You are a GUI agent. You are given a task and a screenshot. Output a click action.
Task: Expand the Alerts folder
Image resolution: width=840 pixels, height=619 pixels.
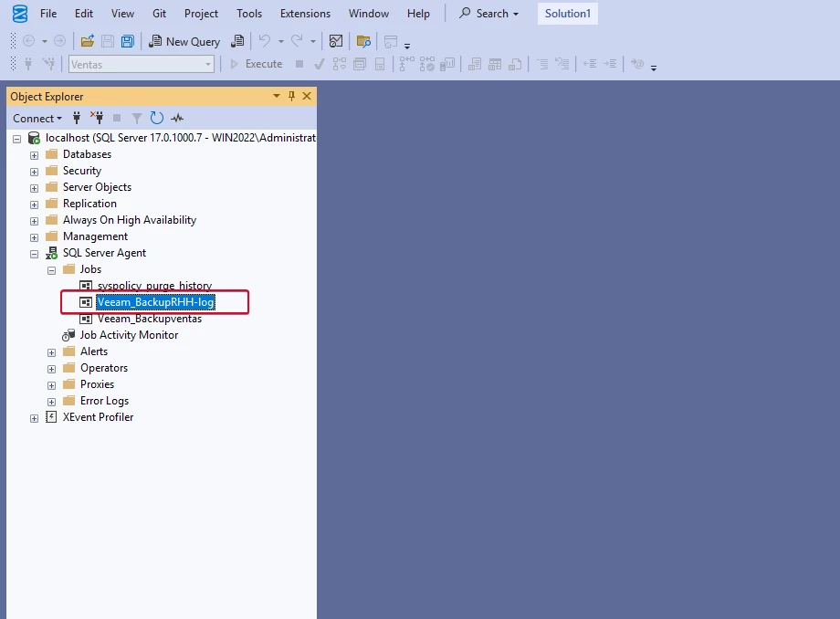(x=51, y=353)
